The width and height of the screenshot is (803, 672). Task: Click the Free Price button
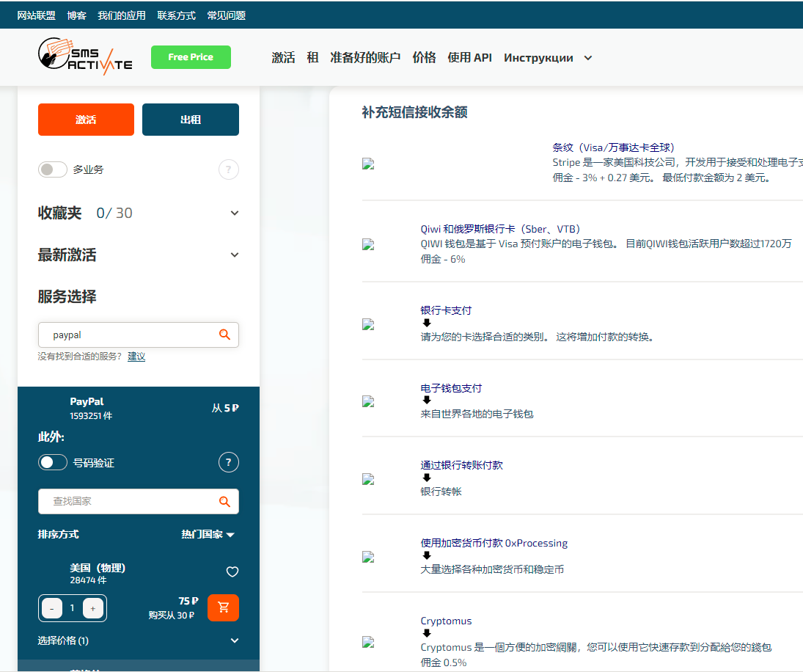click(191, 56)
